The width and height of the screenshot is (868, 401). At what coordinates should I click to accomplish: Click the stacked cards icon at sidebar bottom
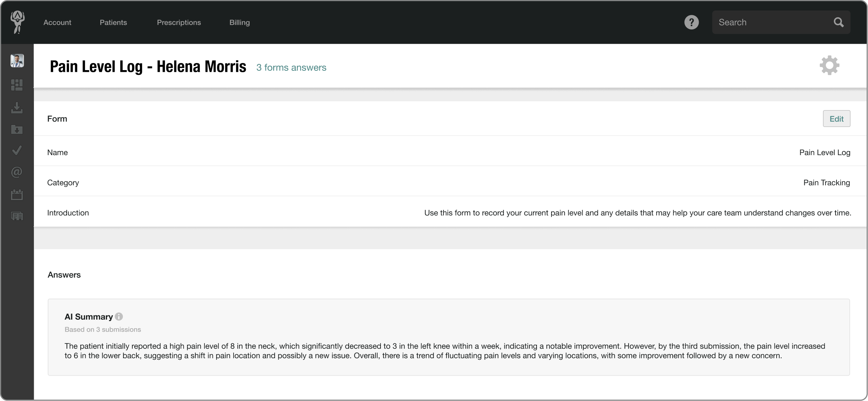pyautogui.click(x=17, y=216)
